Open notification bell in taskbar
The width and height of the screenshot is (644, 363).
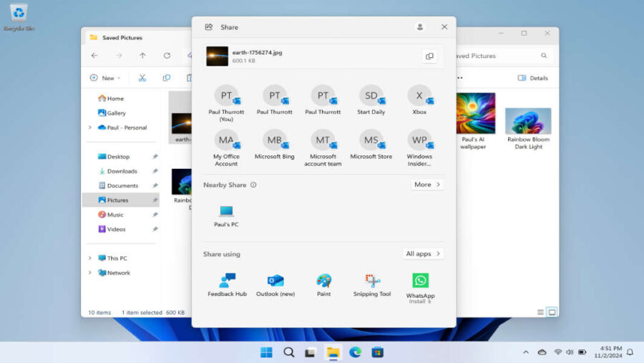click(630, 352)
